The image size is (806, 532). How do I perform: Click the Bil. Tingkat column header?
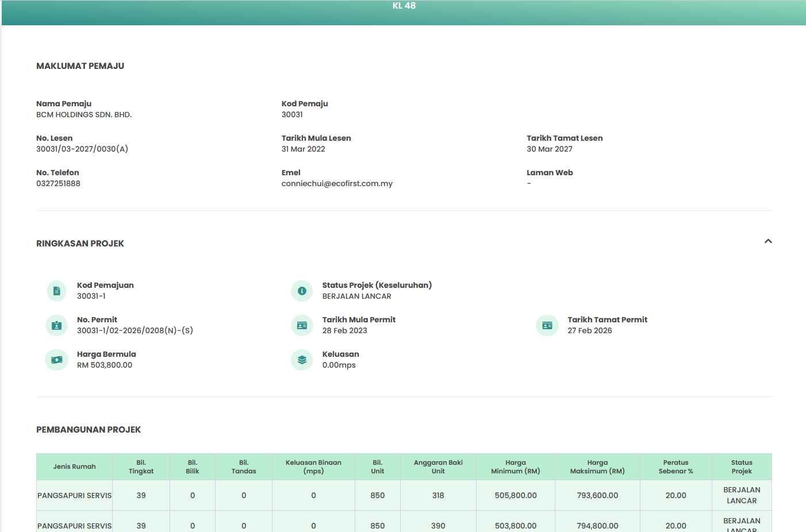(x=141, y=467)
